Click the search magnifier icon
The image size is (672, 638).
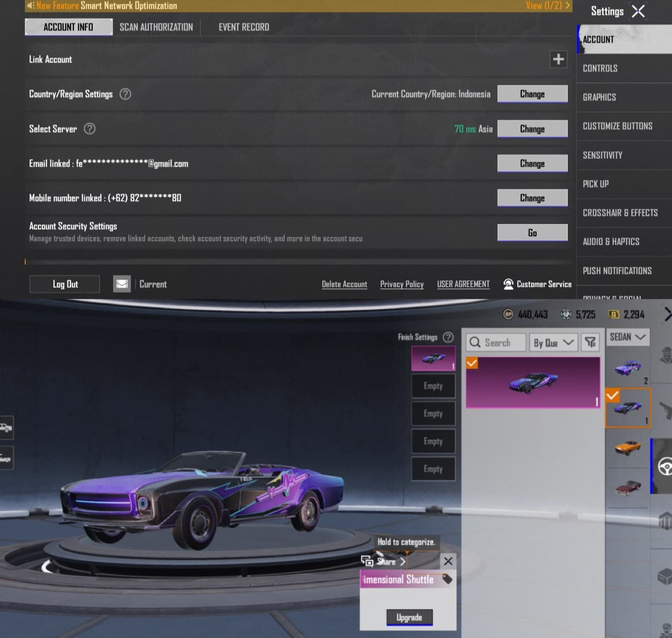pyautogui.click(x=475, y=342)
